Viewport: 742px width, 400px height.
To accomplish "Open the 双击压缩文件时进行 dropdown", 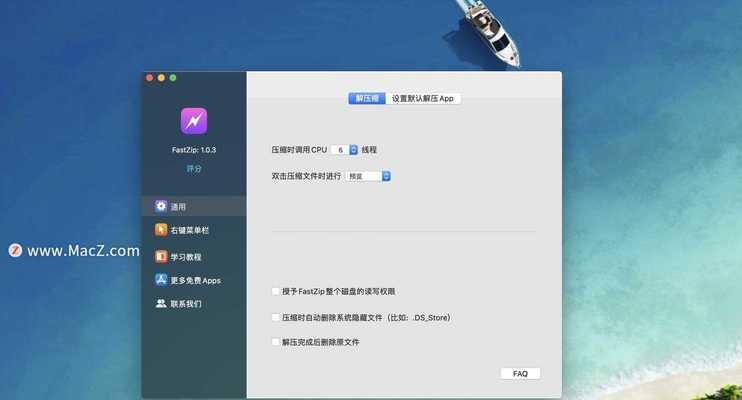I will point(368,176).
